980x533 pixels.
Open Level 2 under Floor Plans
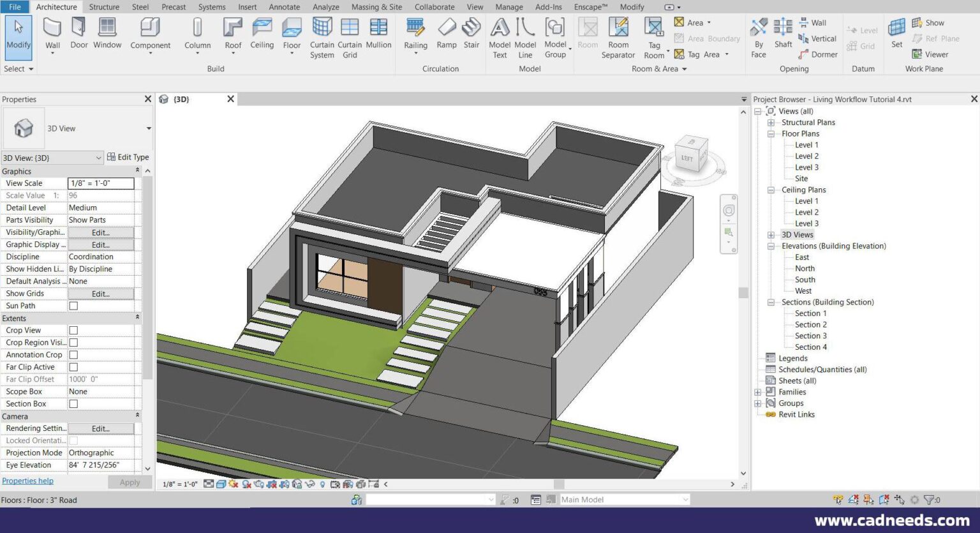(806, 156)
